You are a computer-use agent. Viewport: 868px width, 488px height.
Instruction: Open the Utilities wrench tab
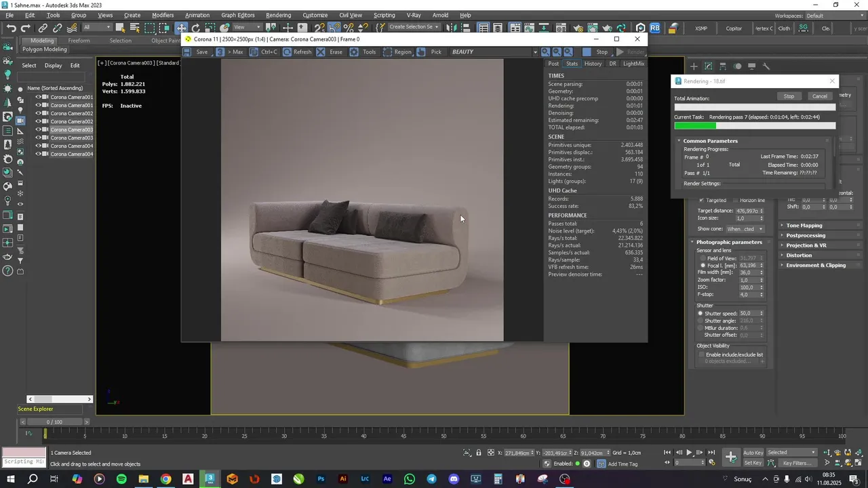click(766, 66)
